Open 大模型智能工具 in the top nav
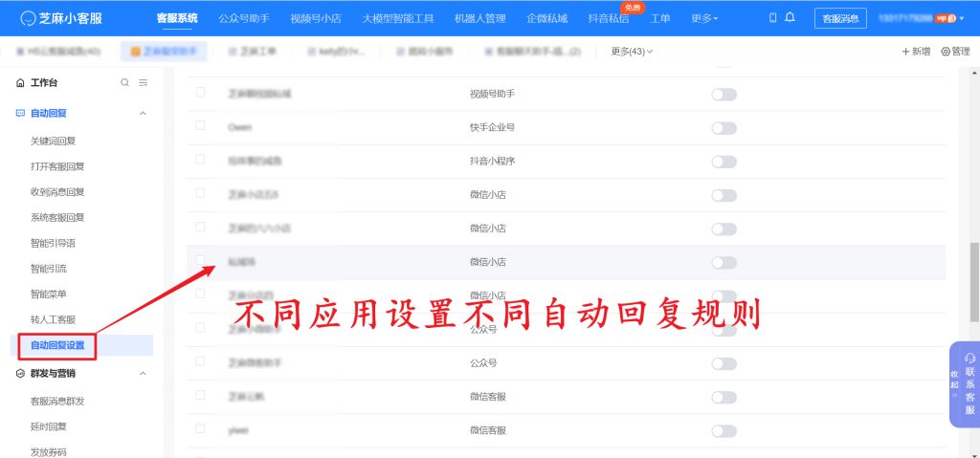Screen dimensions: 980x458 [398, 19]
